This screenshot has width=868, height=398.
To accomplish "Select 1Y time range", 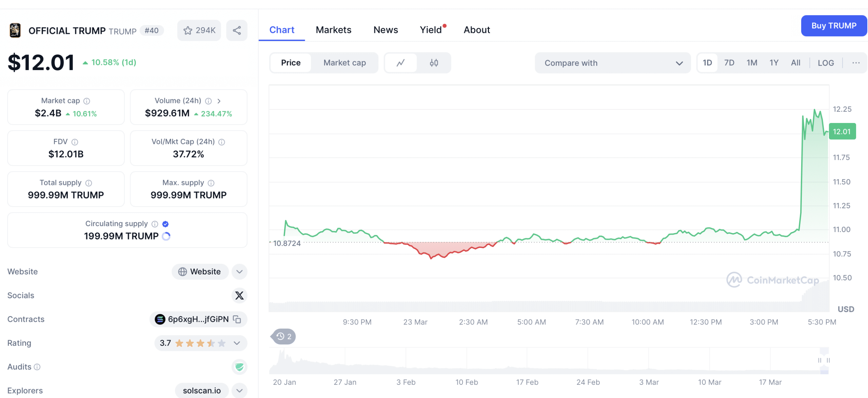I will (774, 63).
